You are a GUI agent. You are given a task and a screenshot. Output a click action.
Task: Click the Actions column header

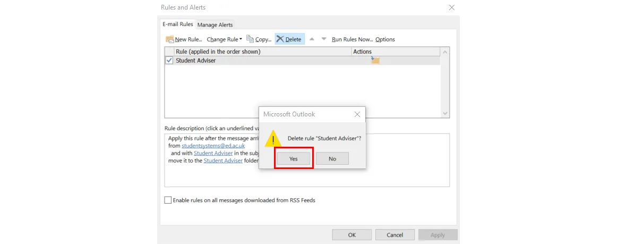click(396, 52)
